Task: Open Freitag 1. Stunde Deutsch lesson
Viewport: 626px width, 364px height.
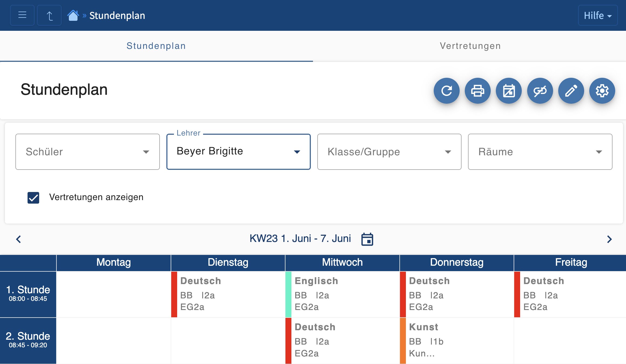Action: pos(570,294)
